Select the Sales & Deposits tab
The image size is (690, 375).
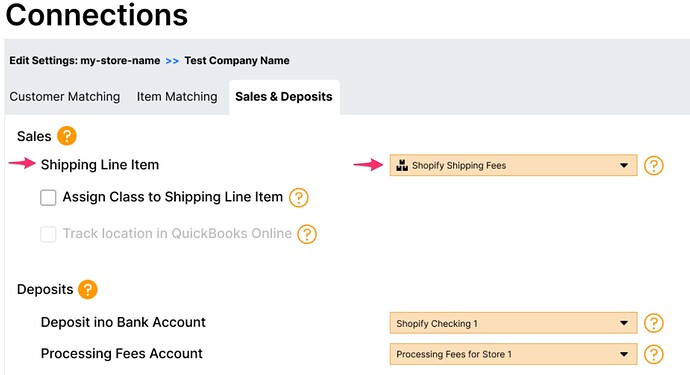click(x=284, y=97)
